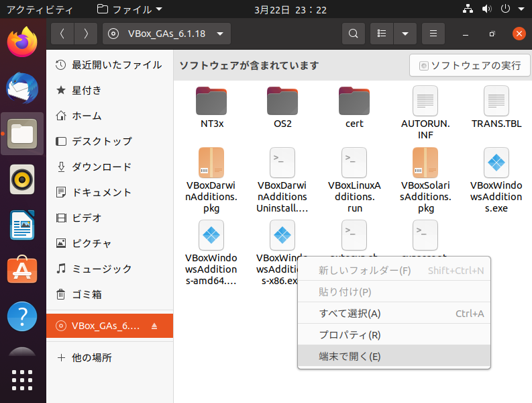
Task: Click the ソフトウェアの実行 button
Action: point(470,65)
